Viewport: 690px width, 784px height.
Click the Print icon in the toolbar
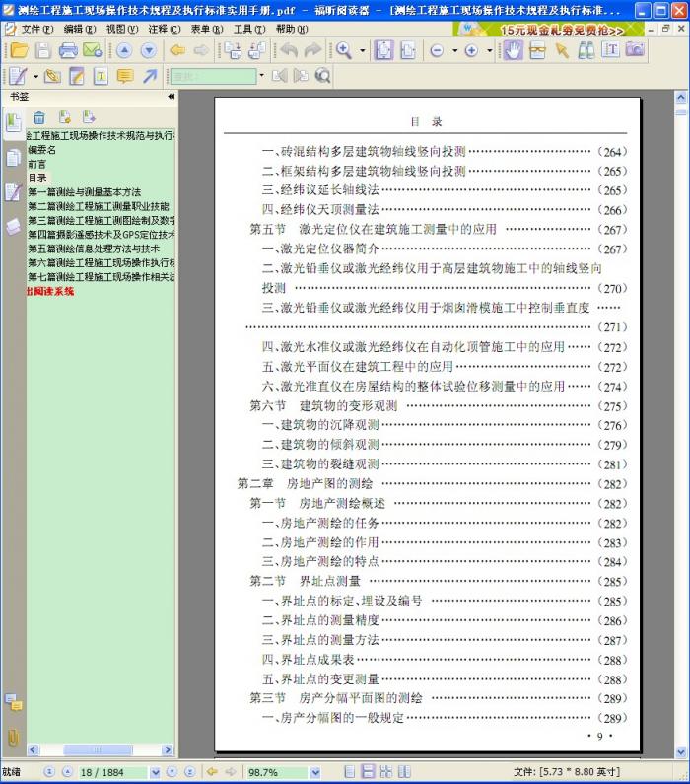68,50
